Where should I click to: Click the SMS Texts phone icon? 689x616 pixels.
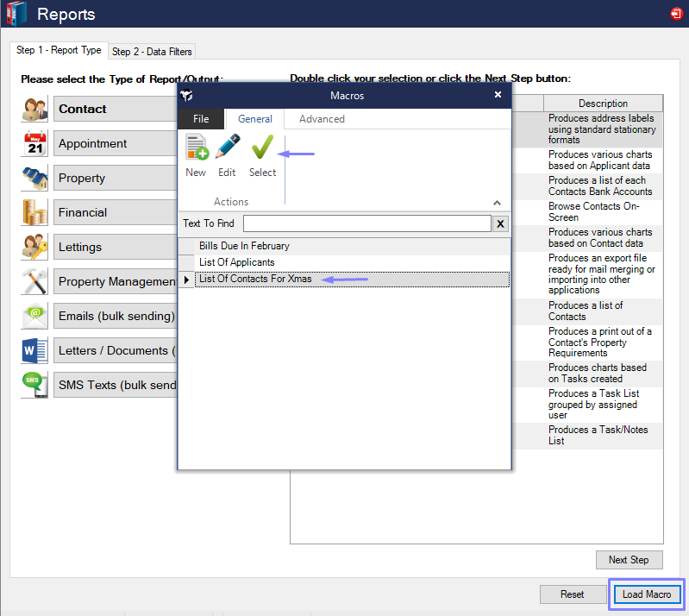click(x=34, y=385)
